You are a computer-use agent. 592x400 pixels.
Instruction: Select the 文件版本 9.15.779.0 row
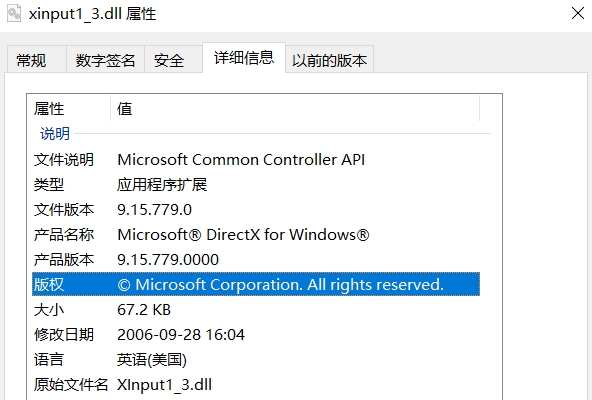pos(256,210)
